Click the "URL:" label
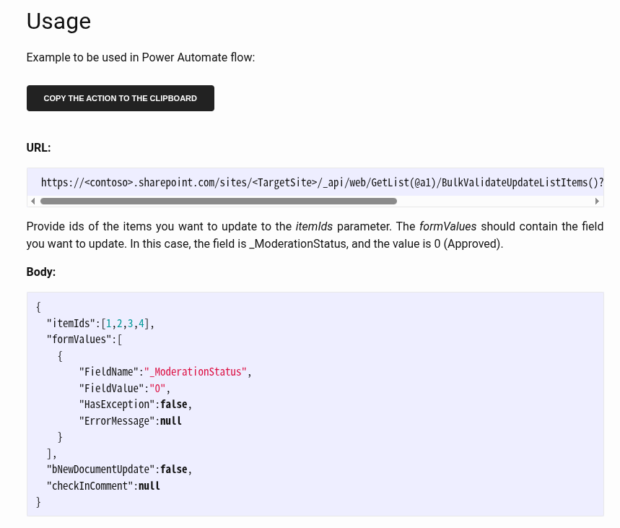Image resolution: width=620 pixels, height=528 pixels. pyautogui.click(x=38, y=148)
